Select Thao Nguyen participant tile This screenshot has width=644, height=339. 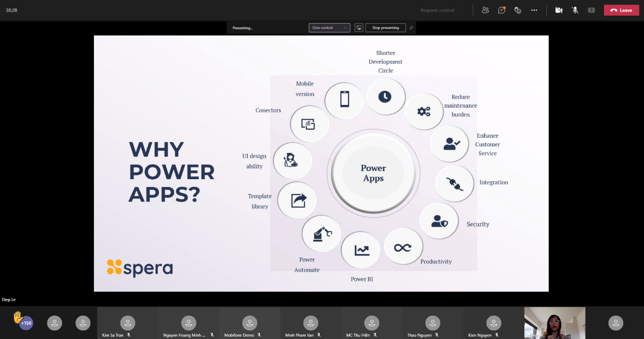coord(433,323)
